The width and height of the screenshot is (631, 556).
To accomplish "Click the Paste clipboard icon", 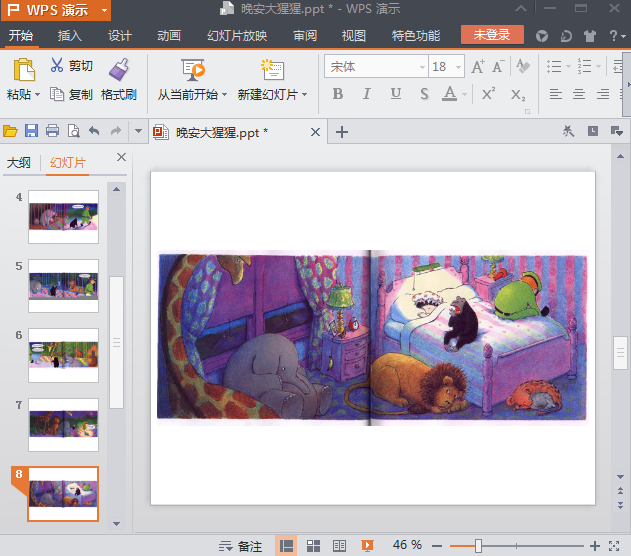I will (24, 69).
